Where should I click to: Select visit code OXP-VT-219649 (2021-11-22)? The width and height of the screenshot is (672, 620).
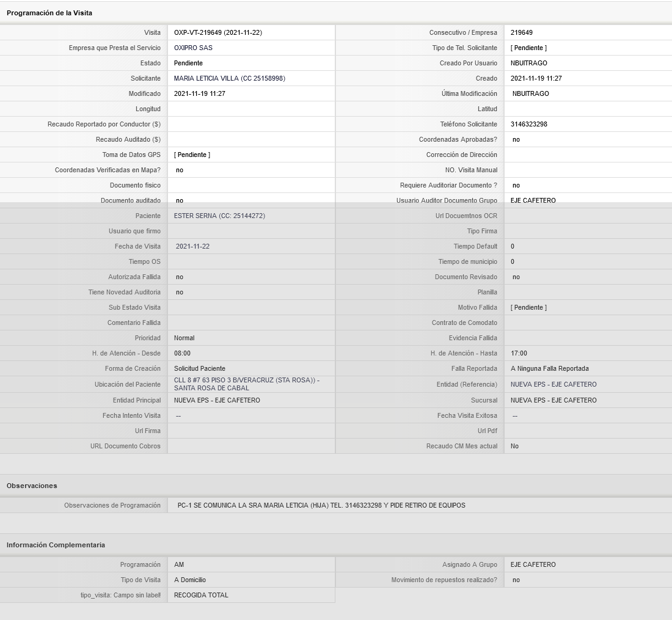pyautogui.click(x=217, y=32)
